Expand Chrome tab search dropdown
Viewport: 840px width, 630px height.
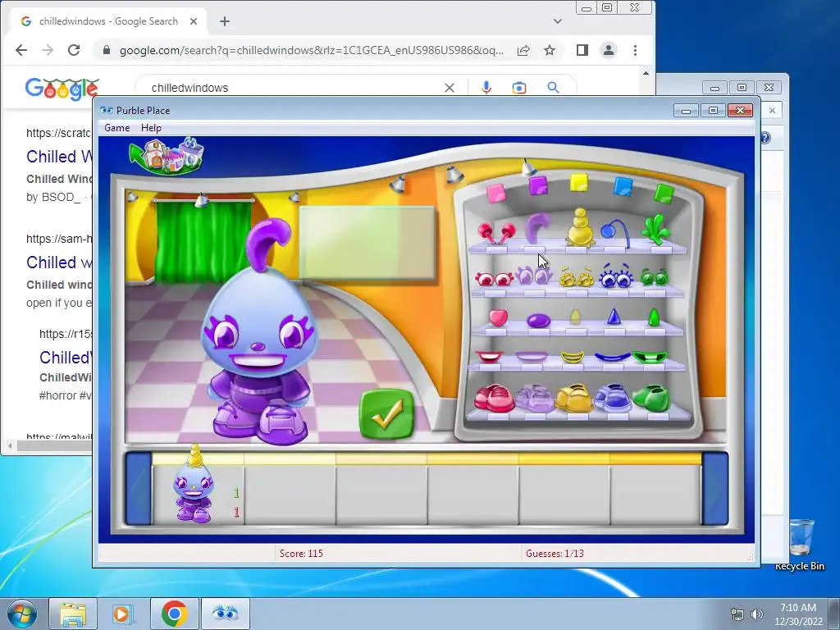(x=558, y=21)
